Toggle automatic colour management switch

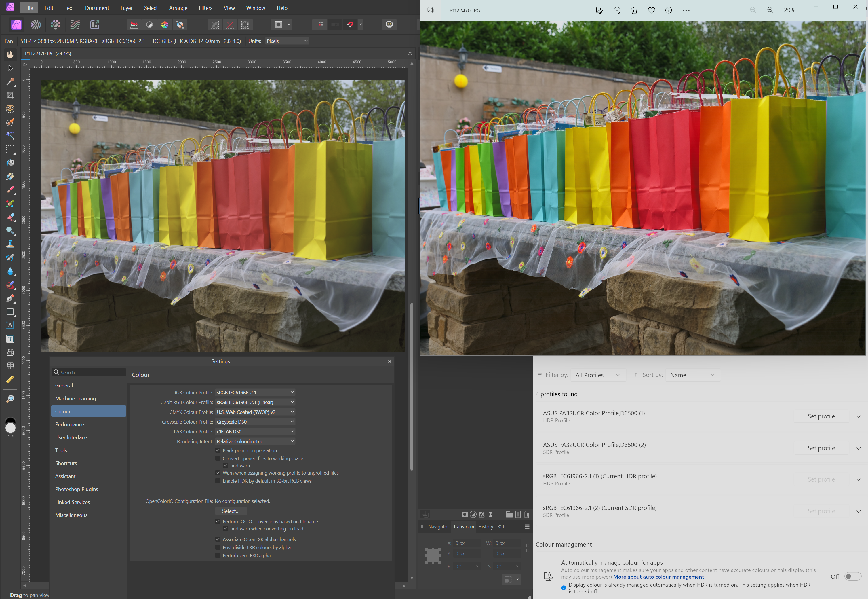(x=852, y=576)
